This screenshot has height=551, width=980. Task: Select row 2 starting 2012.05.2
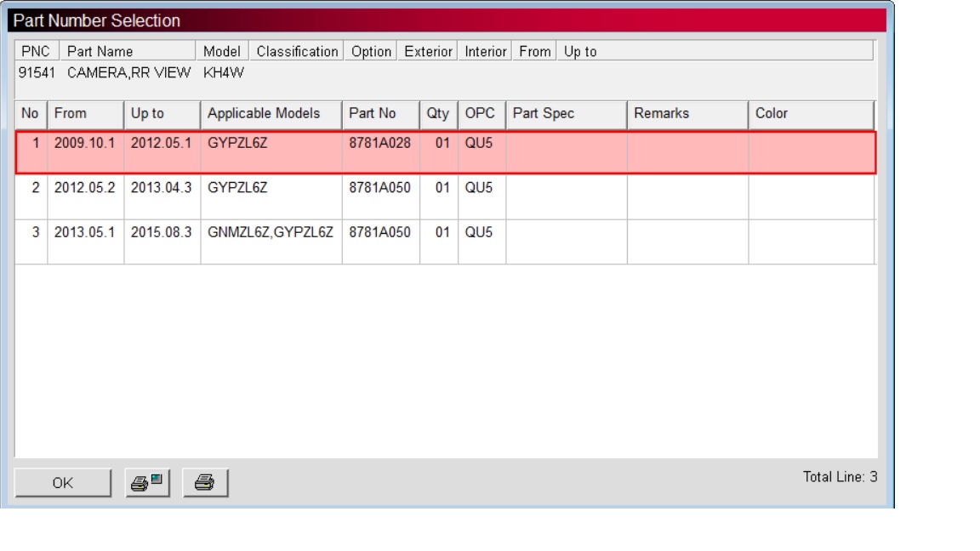(84, 188)
